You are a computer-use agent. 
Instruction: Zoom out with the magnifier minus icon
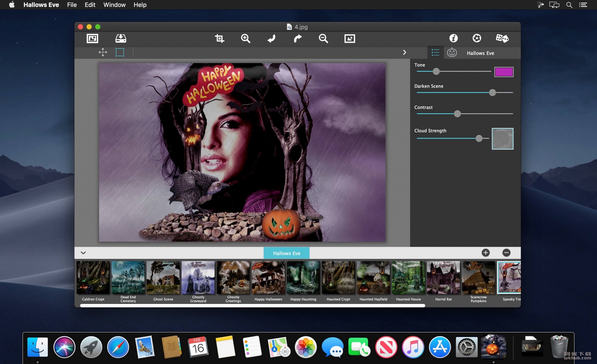click(x=323, y=38)
